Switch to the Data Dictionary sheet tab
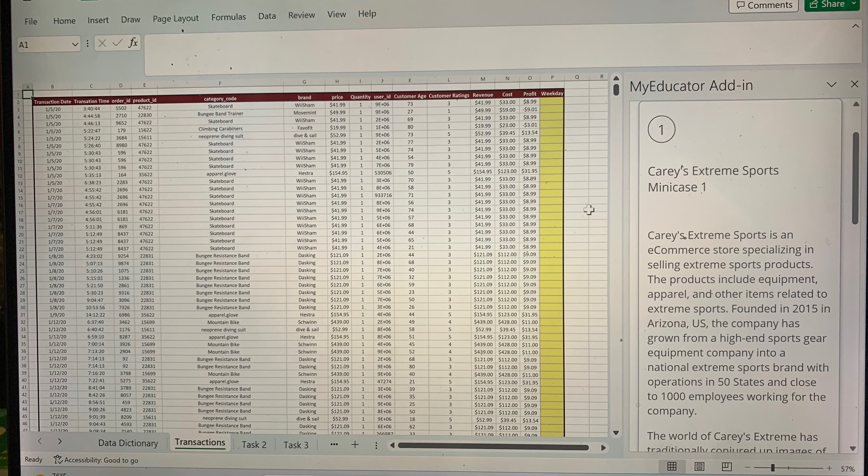Image resolution: width=868 pixels, height=476 pixels. [x=128, y=443]
